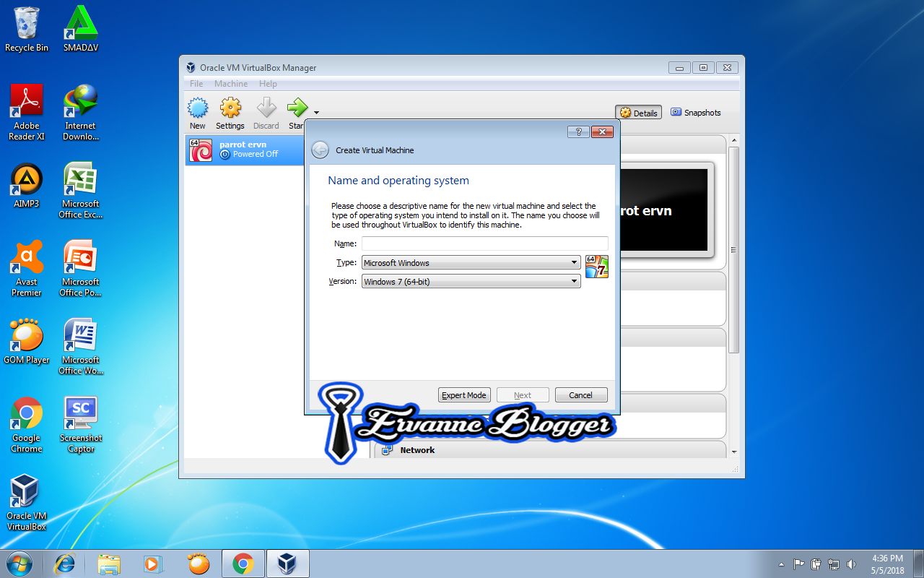The height and width of the screenshot is (578, 924).
Task: Open the Help menu
Action: [x=268, y=84]
